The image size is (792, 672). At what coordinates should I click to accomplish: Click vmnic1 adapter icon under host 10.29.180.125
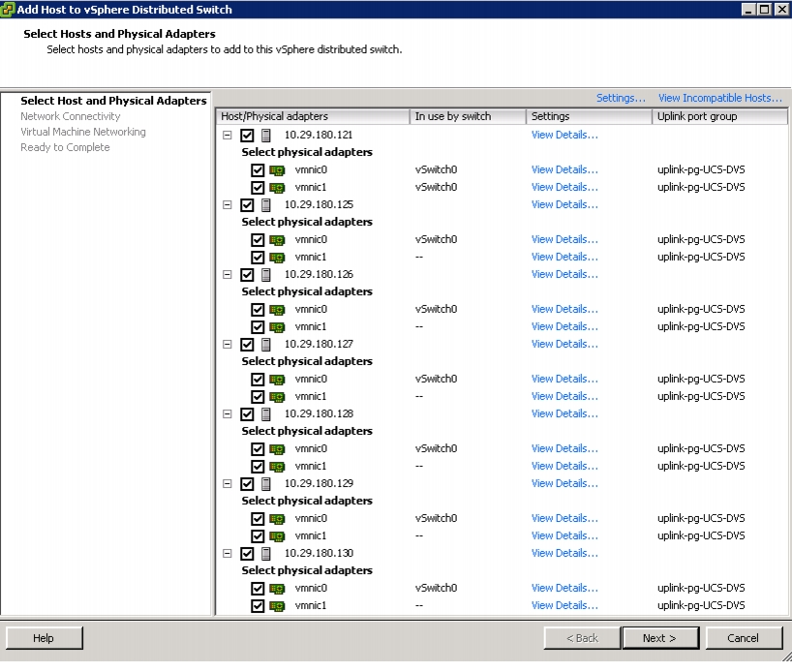277,258
